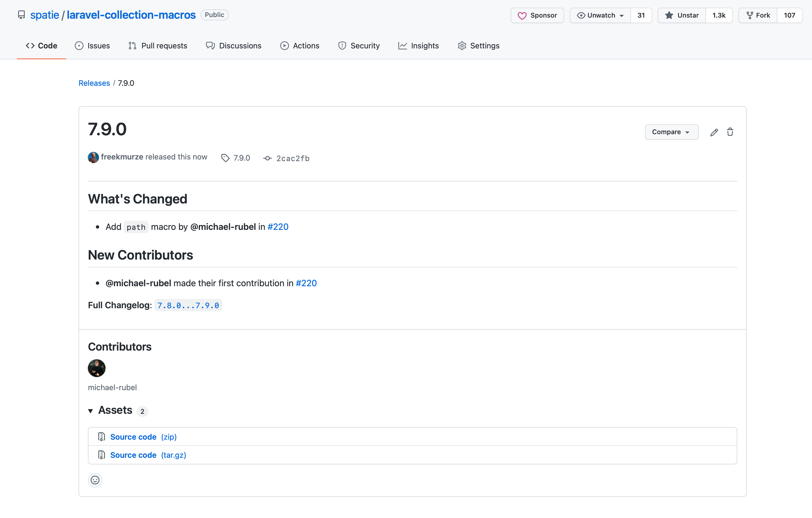This screenshot has width=812, height=518.
Task: Open the Unwatch notifications dropdown
Action: 600,15
